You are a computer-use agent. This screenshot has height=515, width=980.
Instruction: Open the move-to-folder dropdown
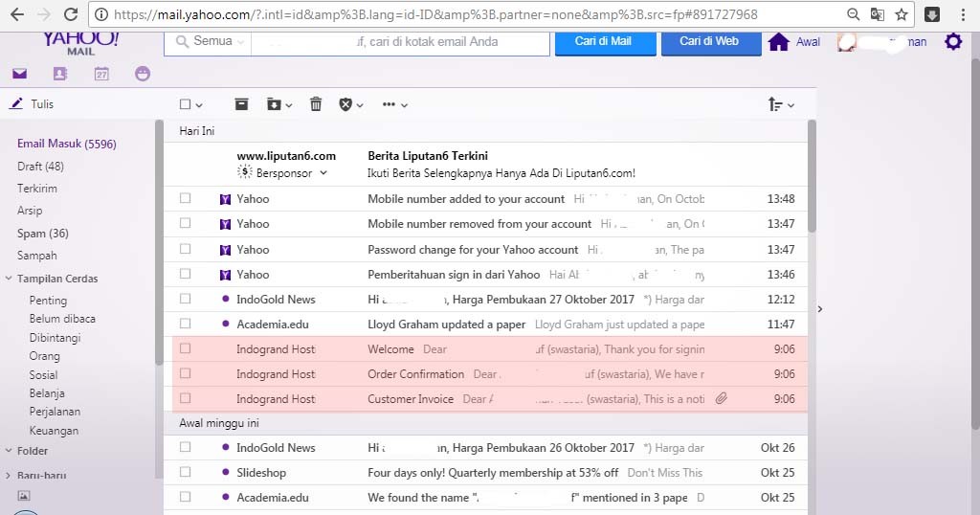click(279, 104)
